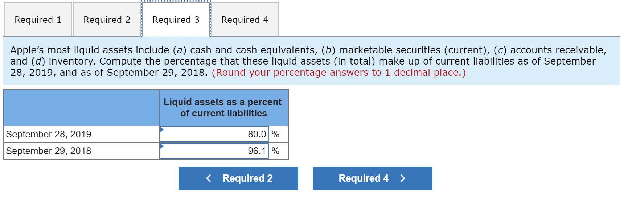Click the Required 2 navigation button
This screenshot has height=218, width=644.
pos(238,178)
